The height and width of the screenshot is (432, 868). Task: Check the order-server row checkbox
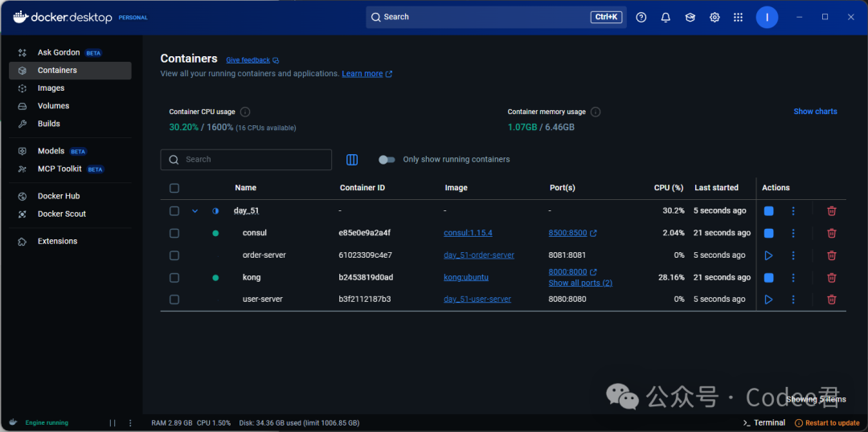(174, 255)
